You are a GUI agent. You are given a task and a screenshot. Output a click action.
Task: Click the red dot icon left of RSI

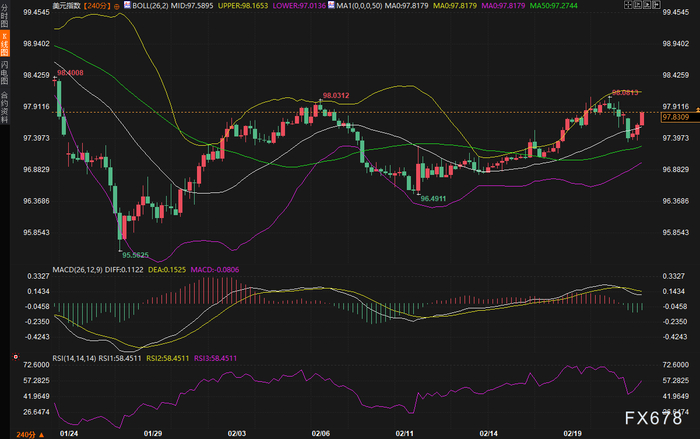coord(16,357)
